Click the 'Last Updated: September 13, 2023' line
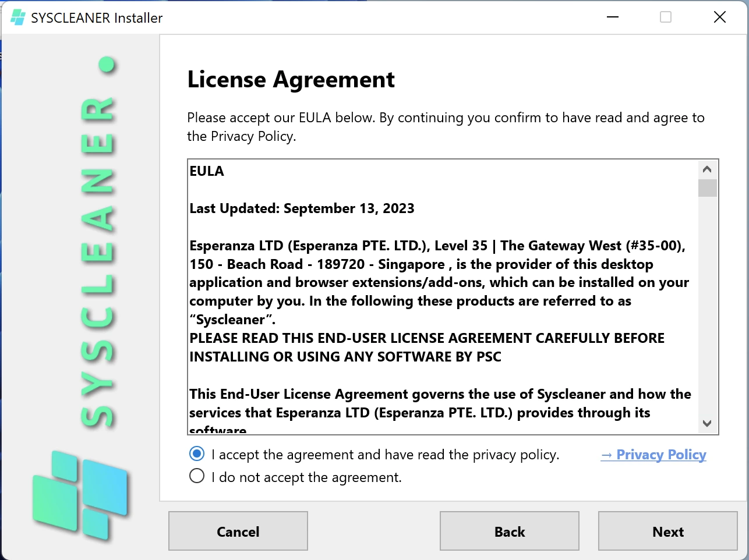 click(302, 208)
